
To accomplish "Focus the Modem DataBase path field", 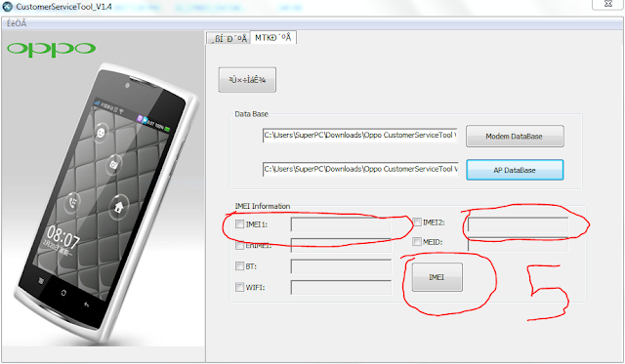I will pyautogui.click(x=359, y=136).
